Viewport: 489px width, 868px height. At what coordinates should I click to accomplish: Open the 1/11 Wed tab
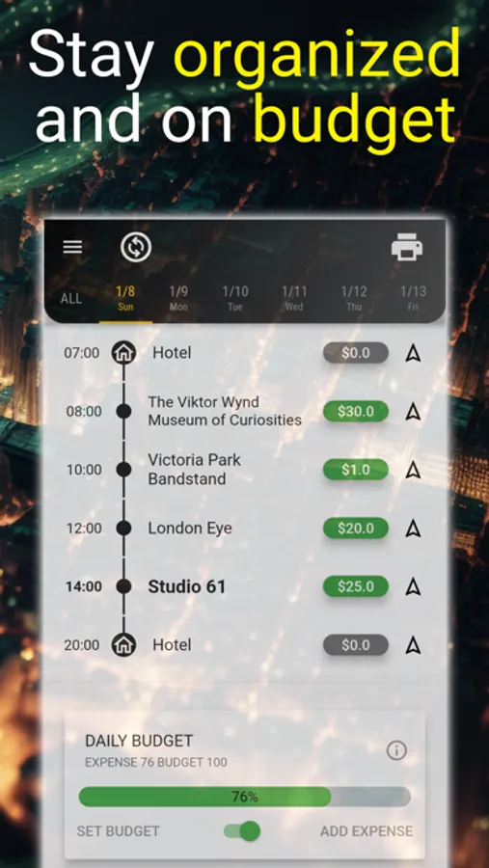(294, 298)
